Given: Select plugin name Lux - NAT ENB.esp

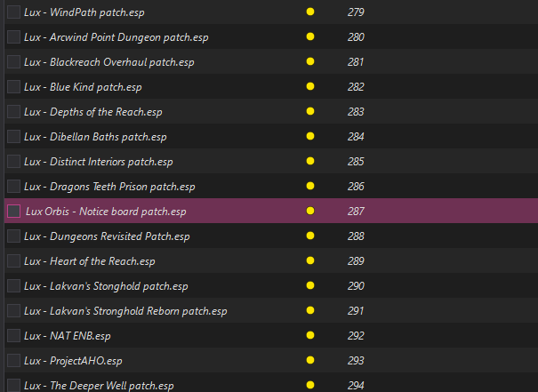Looking at the screenshot, I should pos(68,336).
